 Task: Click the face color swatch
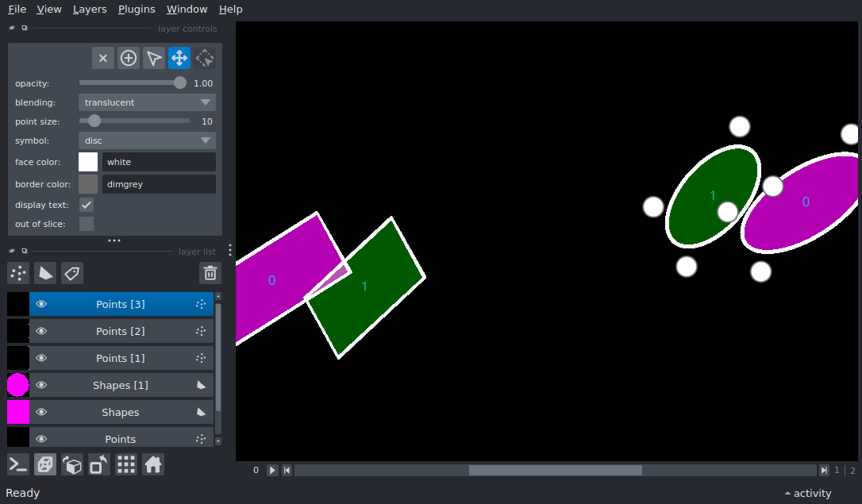coord(88,162)
